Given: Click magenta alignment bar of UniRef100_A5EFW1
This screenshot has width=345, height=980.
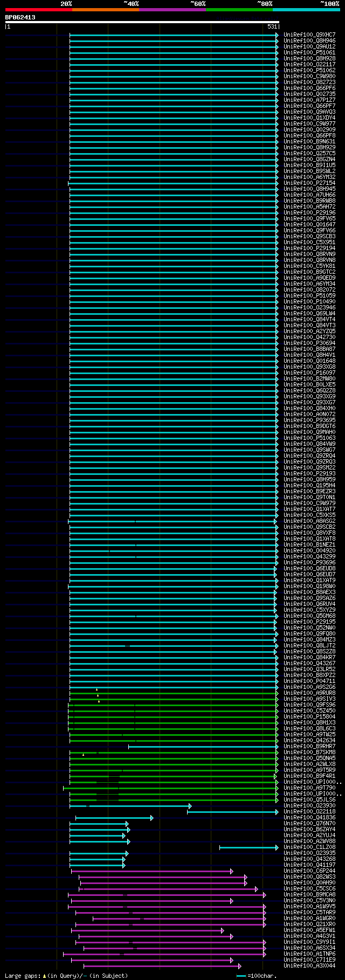Looking at the screenshot, I should 148,930.
